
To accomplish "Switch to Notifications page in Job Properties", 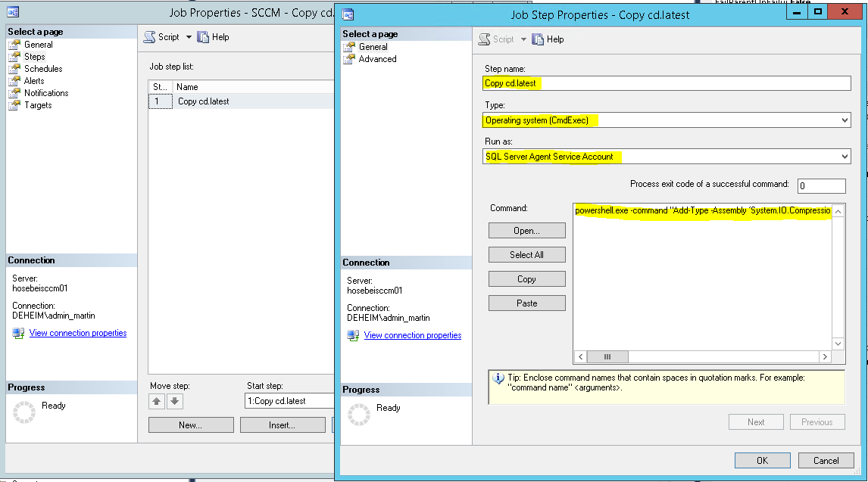I will [x=46, y=93].
